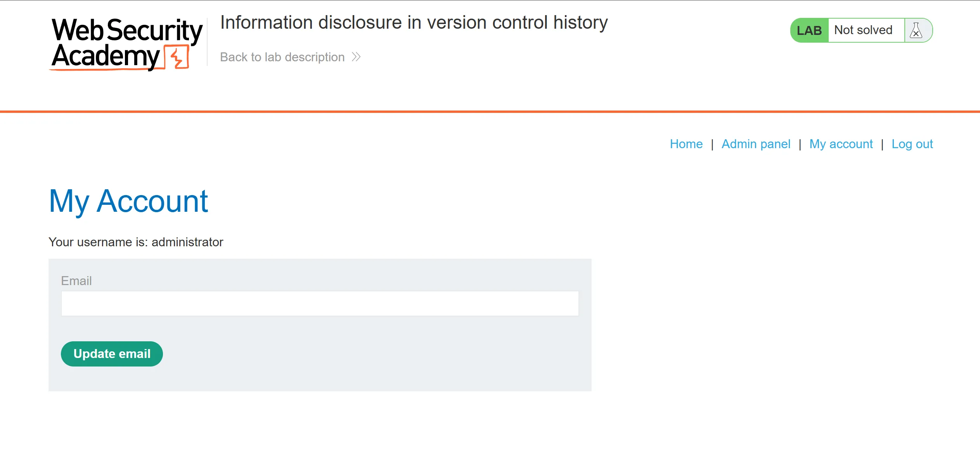Screen dimensions: 980x453
Task: Click the My Account page heading
Action: [x=128, y=201]
